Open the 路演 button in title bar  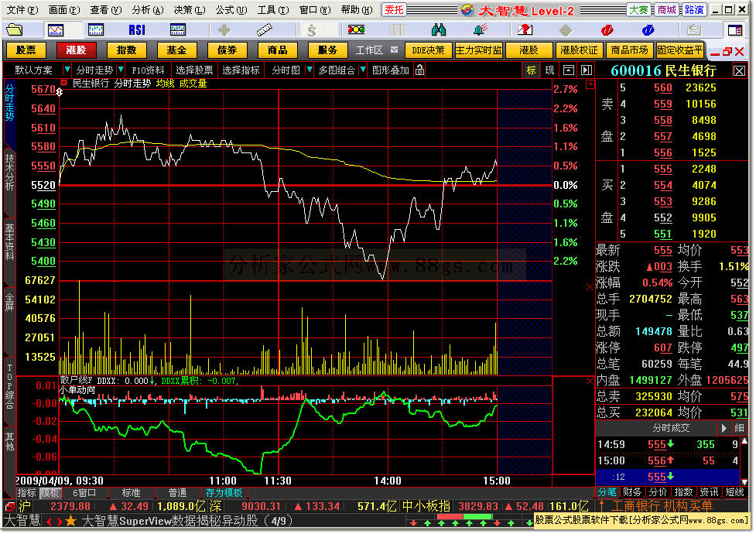coord(694,9)
